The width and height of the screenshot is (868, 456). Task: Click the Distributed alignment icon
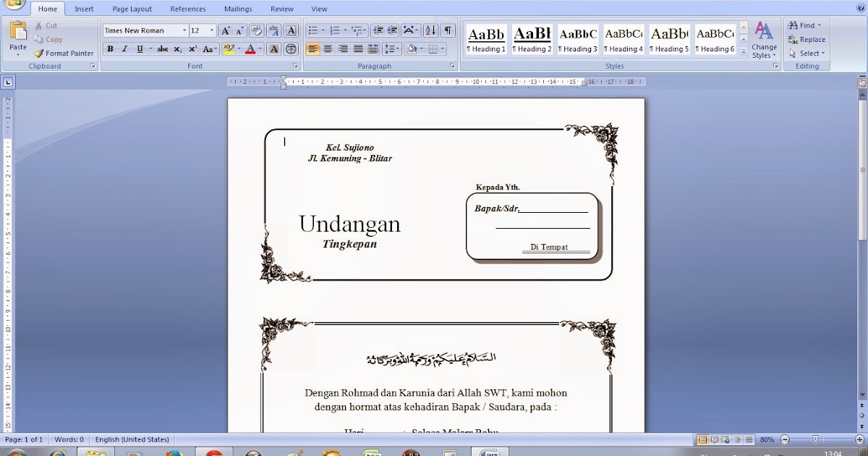click(x=373, y=49)
